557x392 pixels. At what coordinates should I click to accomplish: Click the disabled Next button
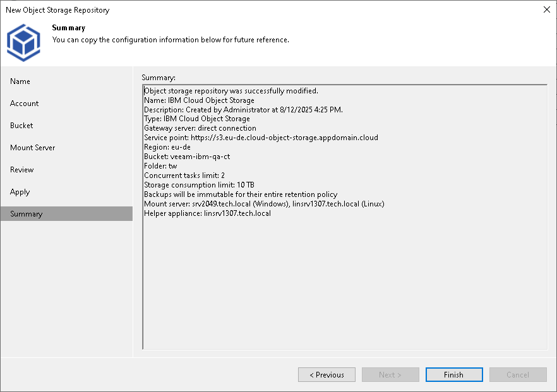390,374
